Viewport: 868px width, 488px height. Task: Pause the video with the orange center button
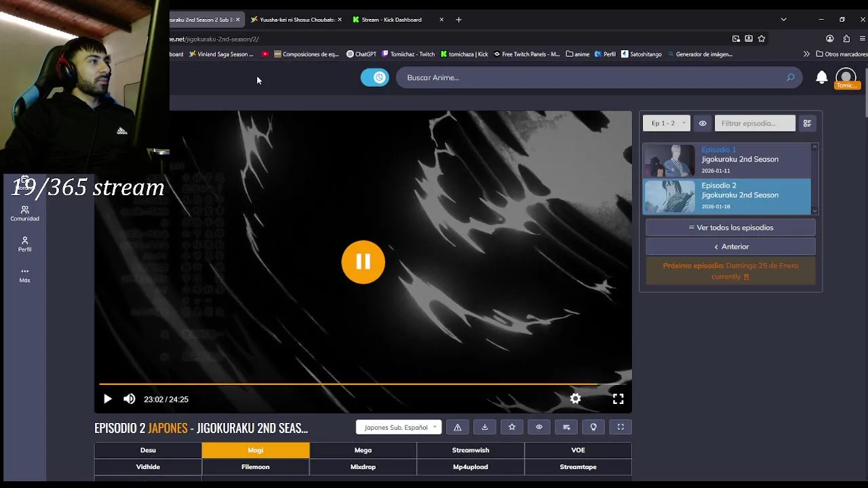point(363,262)
